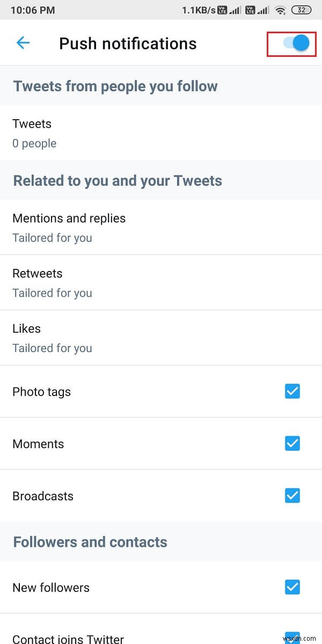Tap the first VoLTE signal icon
Screen dimensions: 322x644
pos(222,10)
